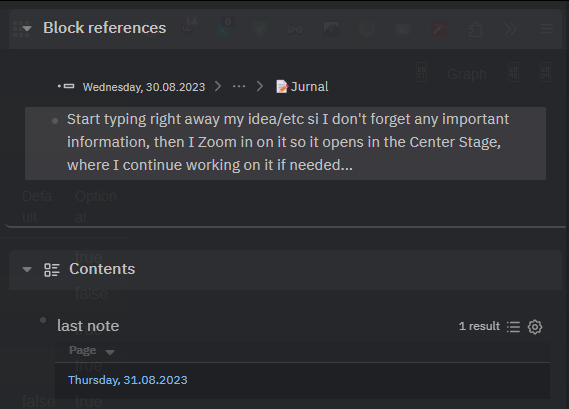Click the Contents list icon
Viewport: 569px width, 409px height.
[52, 270]
